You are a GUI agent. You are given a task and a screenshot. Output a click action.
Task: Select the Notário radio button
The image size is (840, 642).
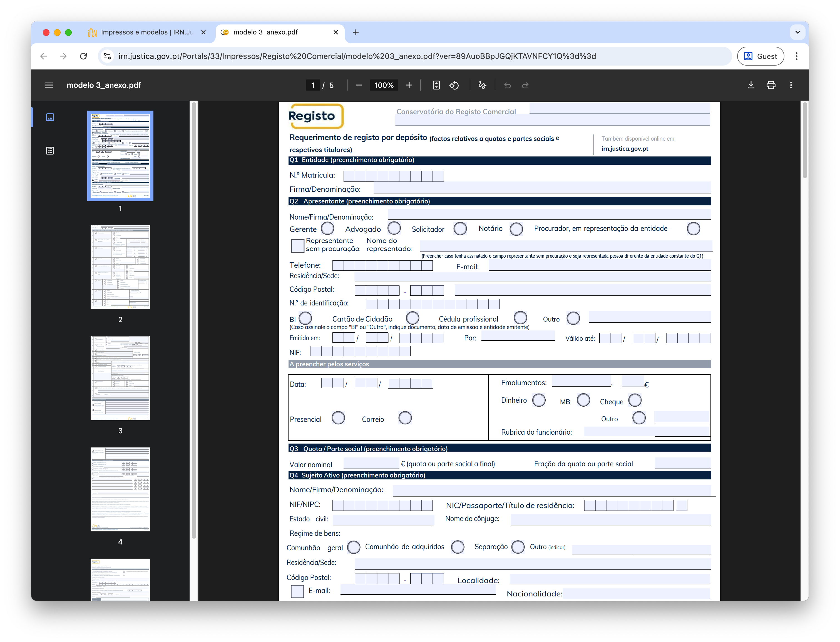(x=516, y=229)
